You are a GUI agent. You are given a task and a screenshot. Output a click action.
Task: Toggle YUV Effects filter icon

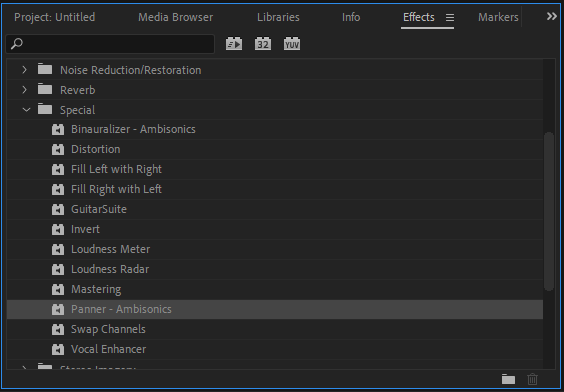pos(292,44)
